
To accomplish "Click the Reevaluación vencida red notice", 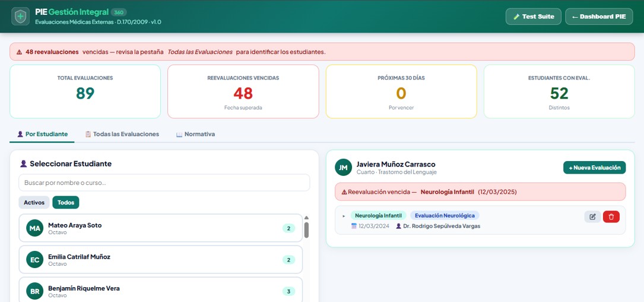I will tap(480, 192).
